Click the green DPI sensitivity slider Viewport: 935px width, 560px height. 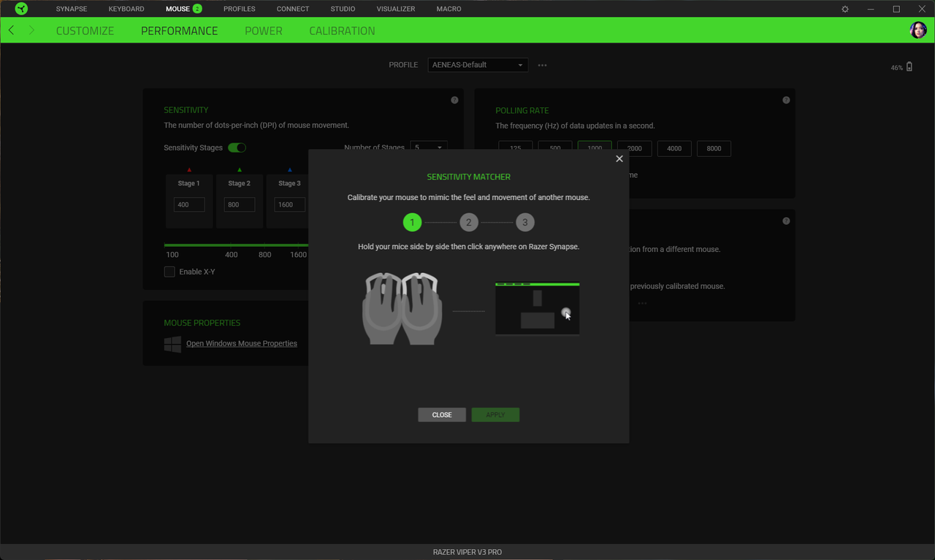tap(236, 245)
